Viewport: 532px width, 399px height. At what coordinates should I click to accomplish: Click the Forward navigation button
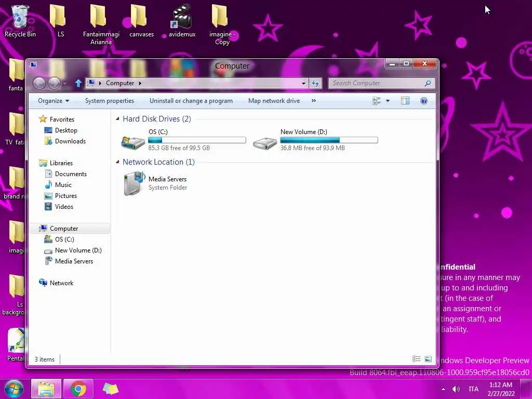(54, 83)
